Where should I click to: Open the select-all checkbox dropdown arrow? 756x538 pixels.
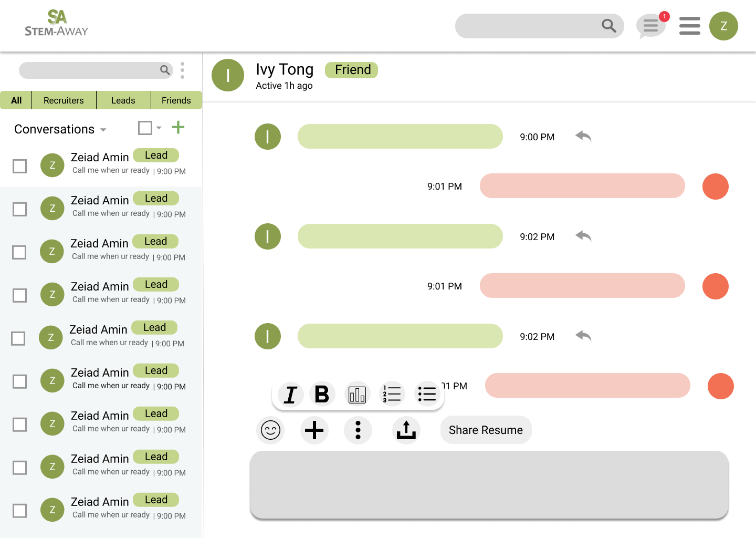pos(159,128)
